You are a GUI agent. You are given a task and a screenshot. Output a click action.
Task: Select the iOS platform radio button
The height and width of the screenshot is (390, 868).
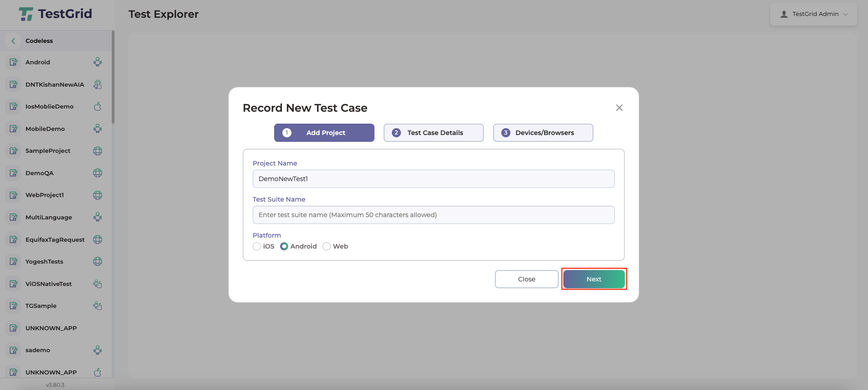pyautogui.click(x=257, y=246)
